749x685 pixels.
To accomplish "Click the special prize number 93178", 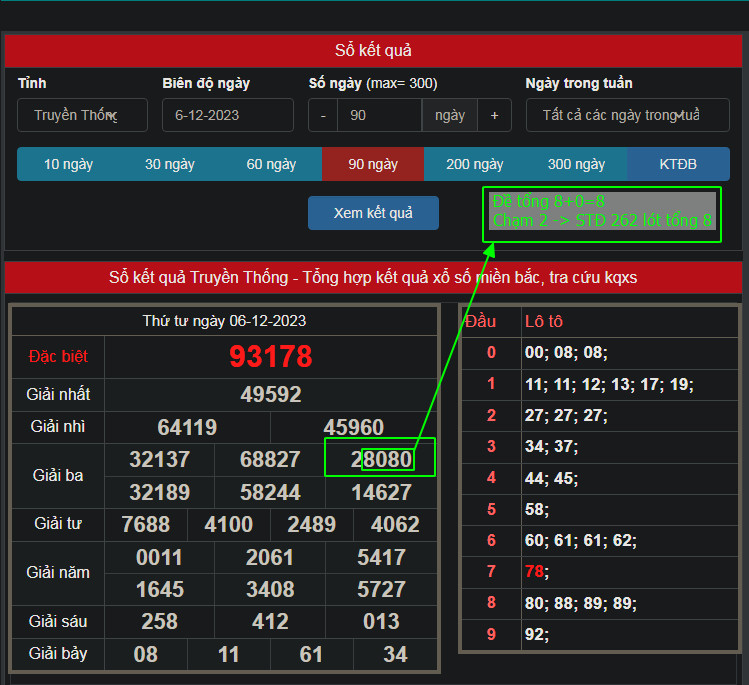I will (x=271, y=356).
